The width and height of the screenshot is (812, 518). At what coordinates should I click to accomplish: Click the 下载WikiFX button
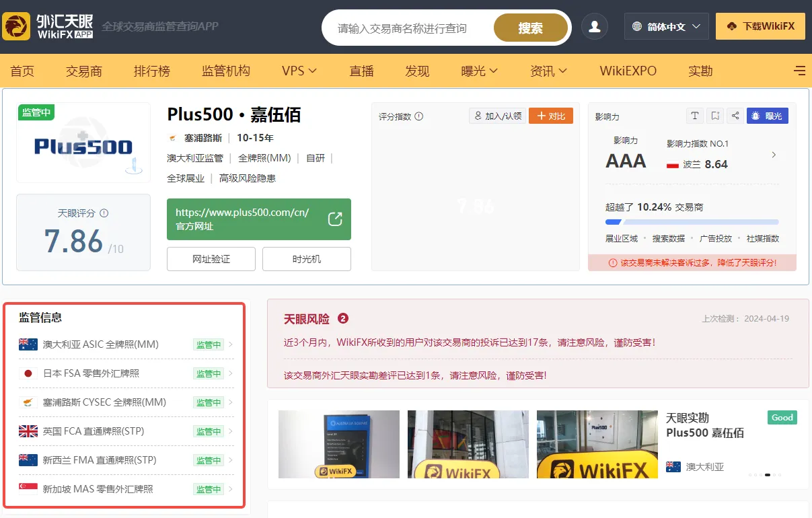[760, 26]
